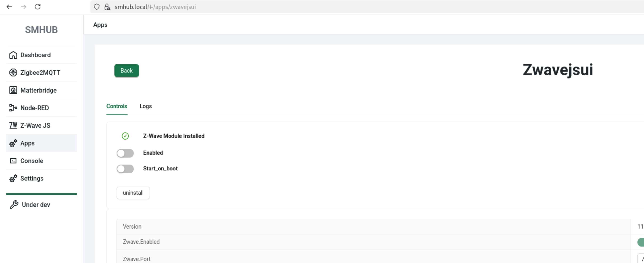The height and width of the screenshot is (263, 644).
Task: Toggle the Enabled switch
Action: 125,153
